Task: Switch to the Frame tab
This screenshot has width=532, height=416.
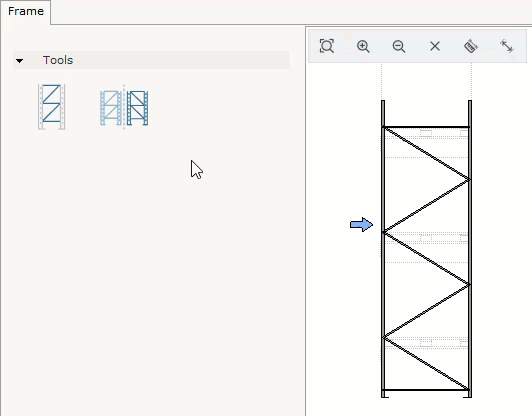Action: [26, 11]
